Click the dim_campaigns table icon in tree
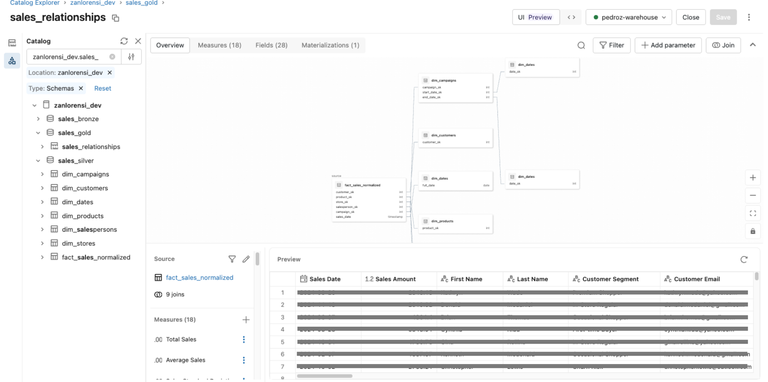 pyautogui.click(x=54, y=174)
